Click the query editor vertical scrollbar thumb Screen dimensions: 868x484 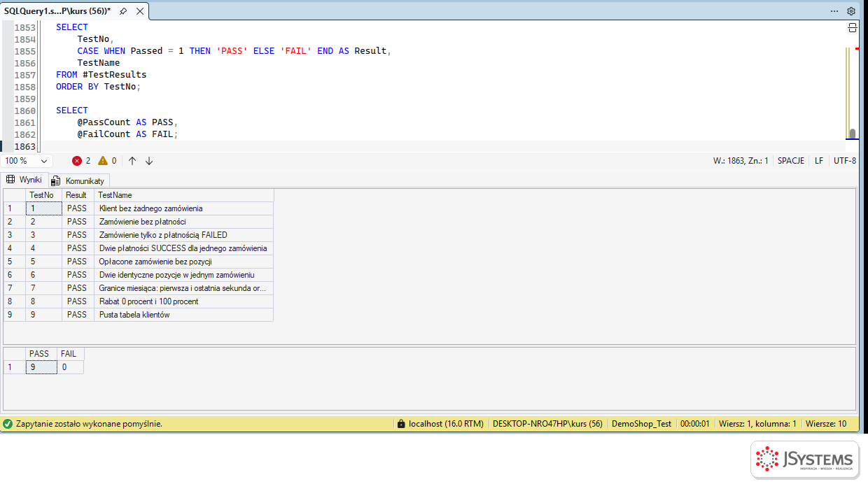click(852, 134)
